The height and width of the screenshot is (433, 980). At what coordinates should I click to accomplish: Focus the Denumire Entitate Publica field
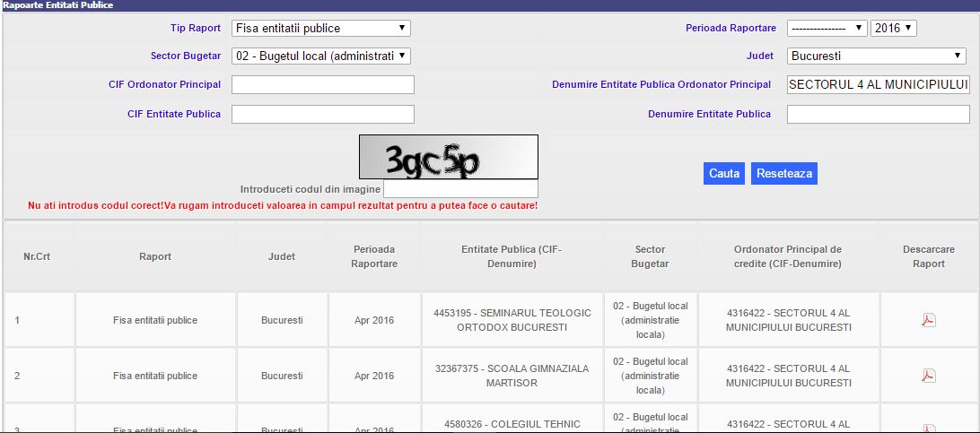click(878, 114)
